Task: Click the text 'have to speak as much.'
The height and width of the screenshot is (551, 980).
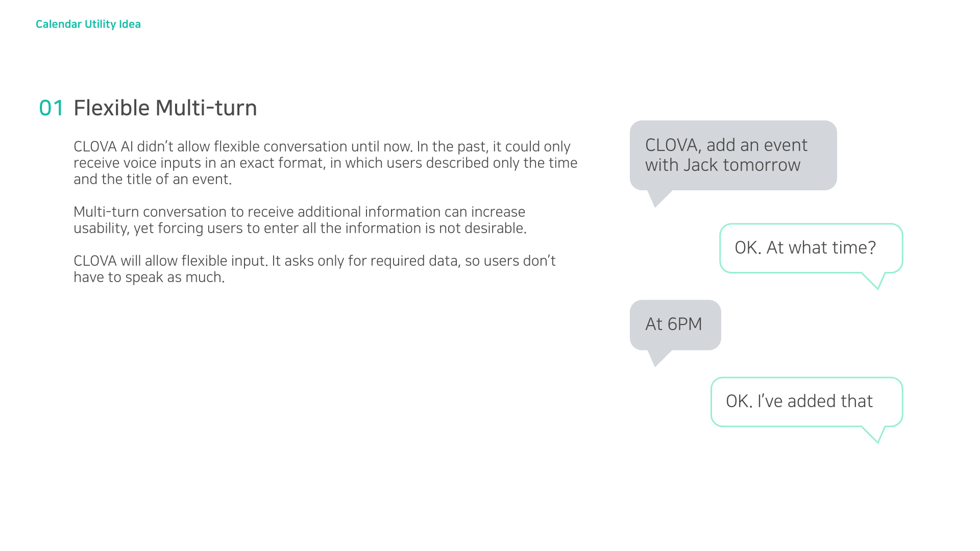Action: click(x=149, y=277)
